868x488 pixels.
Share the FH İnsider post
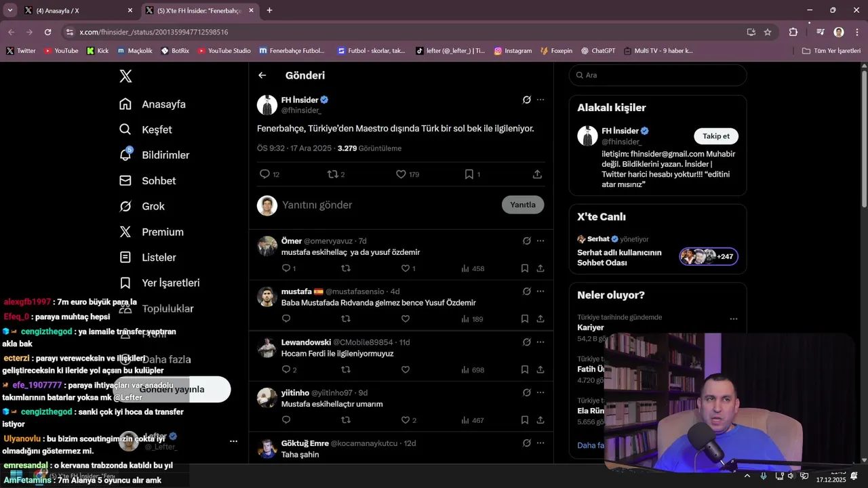point(537,174)
